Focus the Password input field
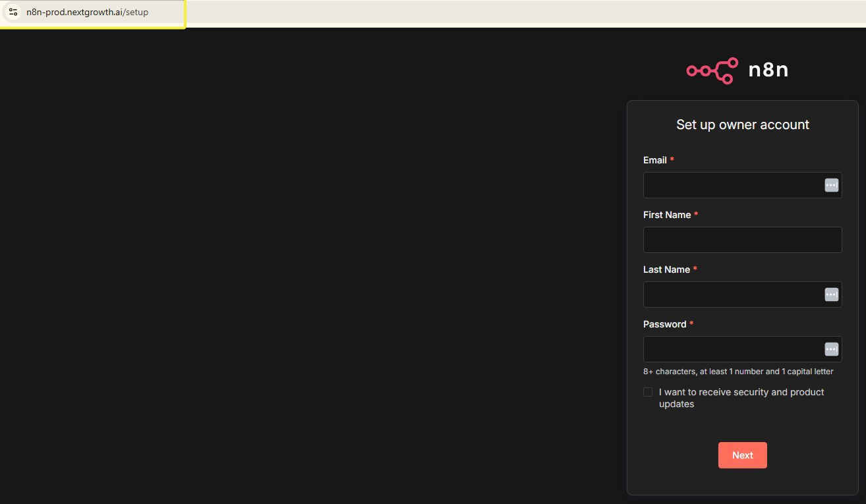Image resolution: width=866 pixels, height=504 pixels. coord(732,349)
